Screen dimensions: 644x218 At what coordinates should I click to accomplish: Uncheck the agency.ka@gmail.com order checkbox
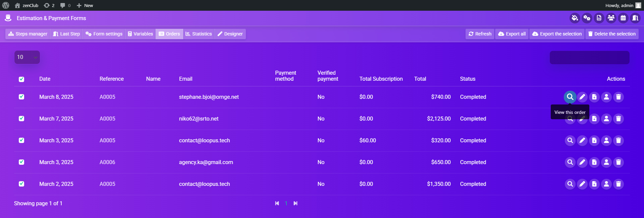click(x=21, y=162)
